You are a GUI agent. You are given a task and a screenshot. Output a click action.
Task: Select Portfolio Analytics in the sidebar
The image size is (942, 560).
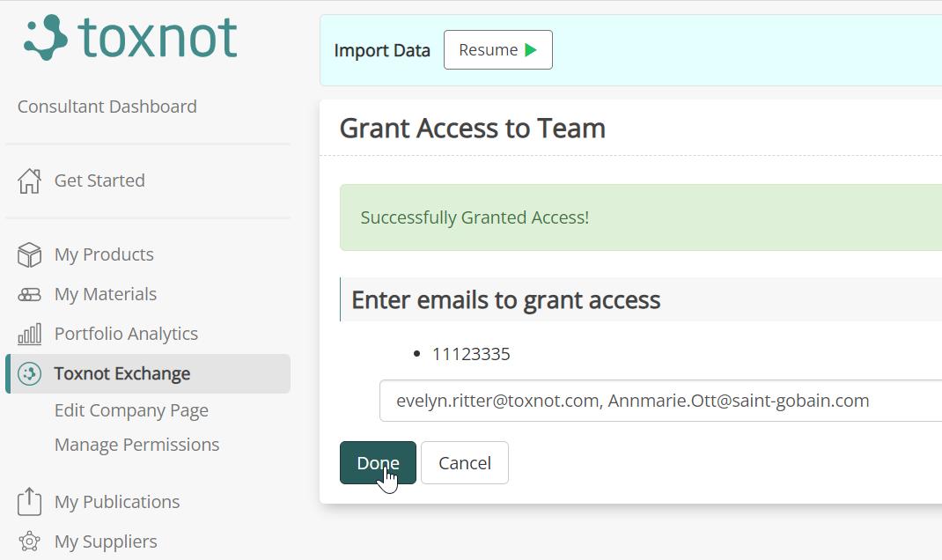coord(126,334)
